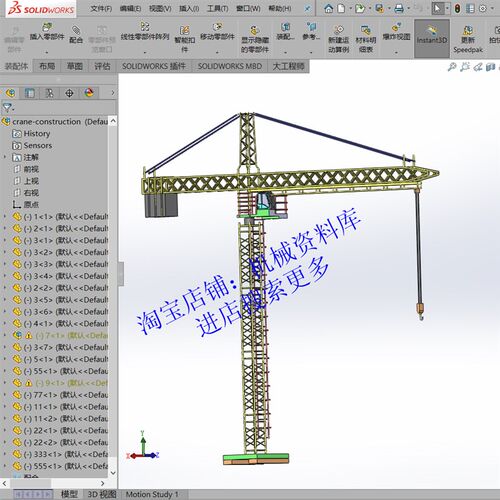Switch to the 草图 ribbon tab
The height and width of the screenshot is (500, 500).
click(x=75, y=66)
